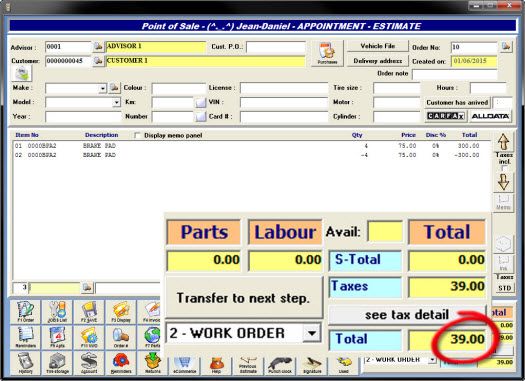Click the Labour header button
This screenshot has height=381, width=525.
point(285,232)
